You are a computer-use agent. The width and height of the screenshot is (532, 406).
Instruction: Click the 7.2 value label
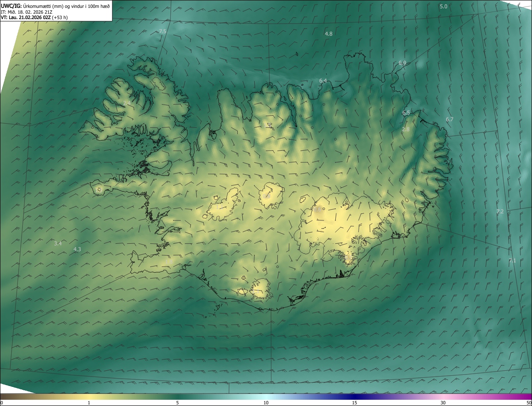click(500, 211)
